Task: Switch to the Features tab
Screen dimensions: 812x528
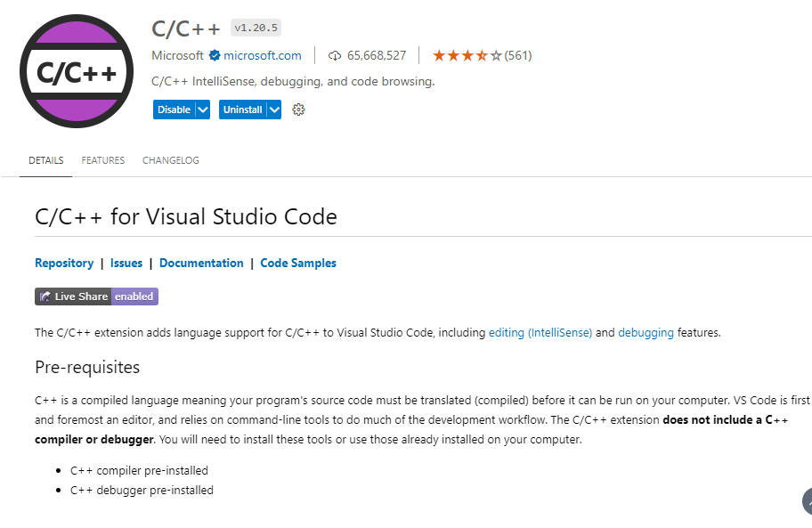Action: coord(103,160)
